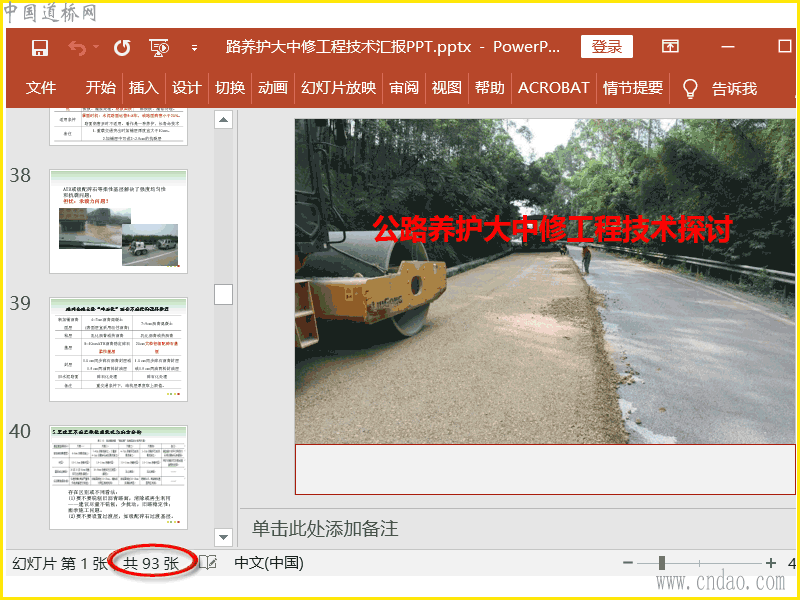Switch to the 插入 tab
Screen dimensions: 800x600
coord(143,88)
